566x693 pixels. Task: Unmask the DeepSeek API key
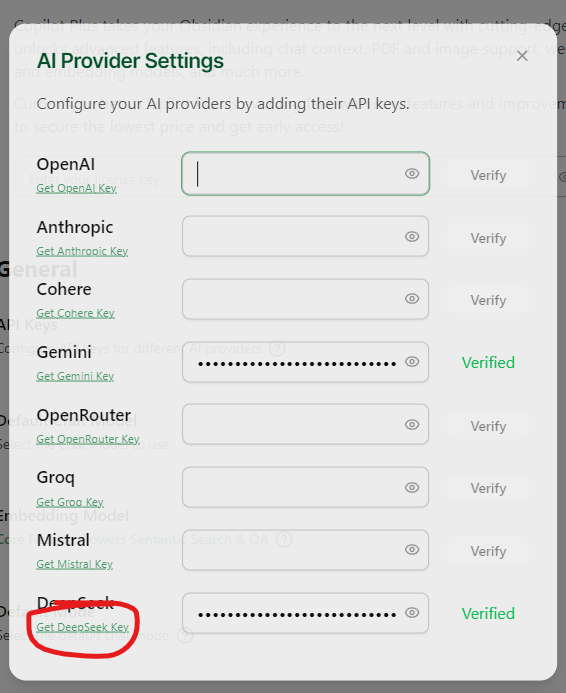point(412,613)
